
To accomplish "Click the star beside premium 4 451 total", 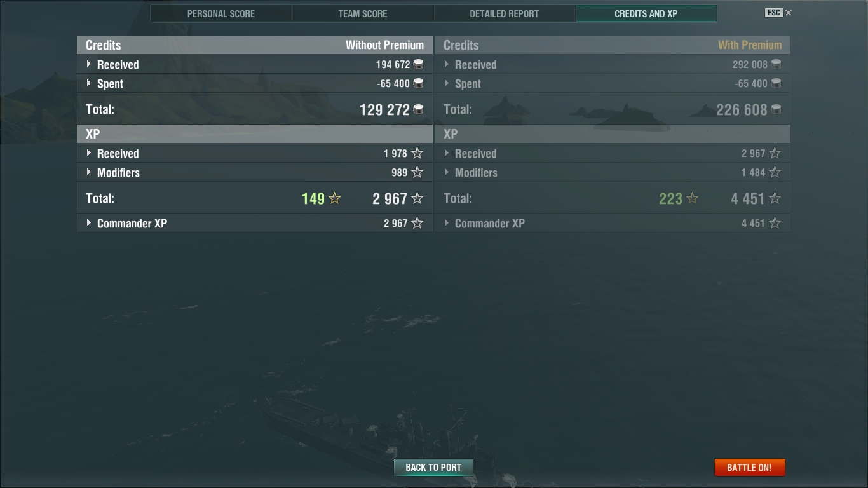I will (x=775, y=198).
